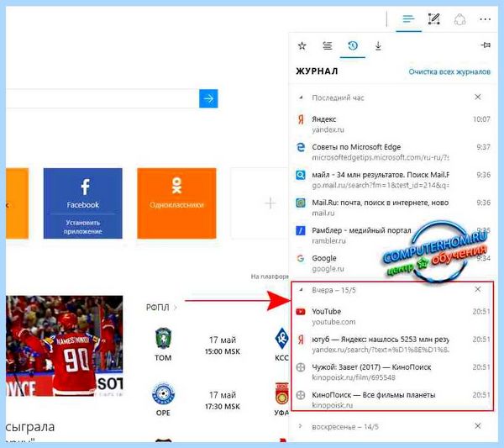Image resolution: width=504 pixels, height=448 pixels.
Task: Select the 17 май 17:30 MSK match
Action: [223, 401]
